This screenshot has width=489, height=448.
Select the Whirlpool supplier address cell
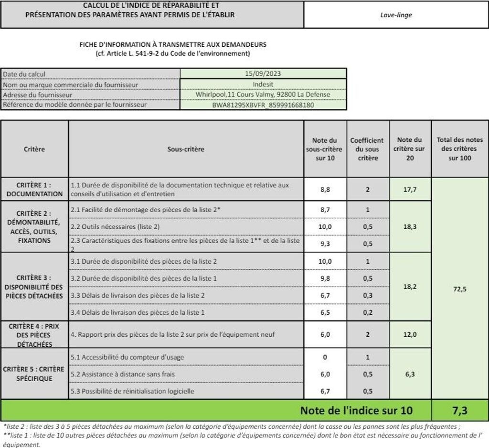click(263, 95)
